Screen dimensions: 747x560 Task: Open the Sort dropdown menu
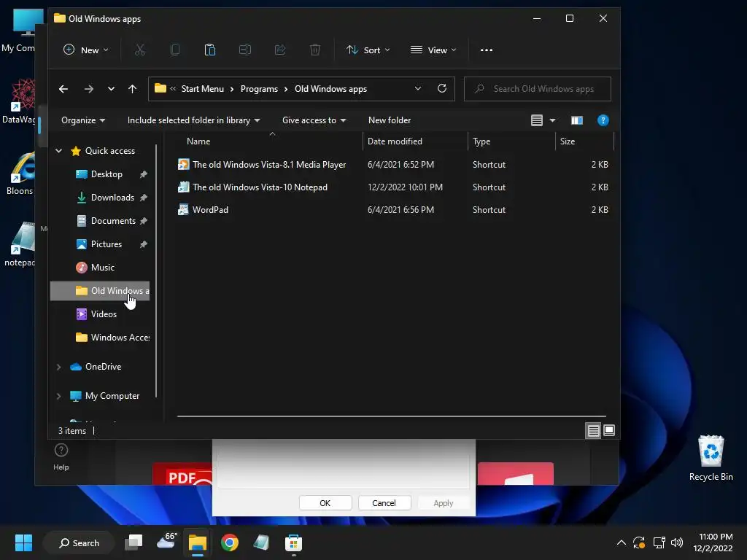pyautogui.click(x=368, y=50)
